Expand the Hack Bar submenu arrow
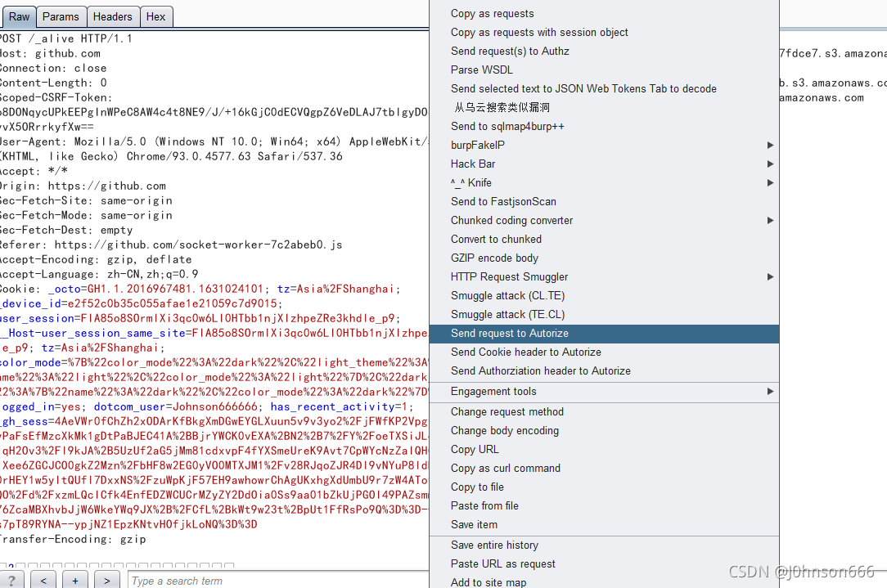 pyautogui.click(x=770, y=164)
